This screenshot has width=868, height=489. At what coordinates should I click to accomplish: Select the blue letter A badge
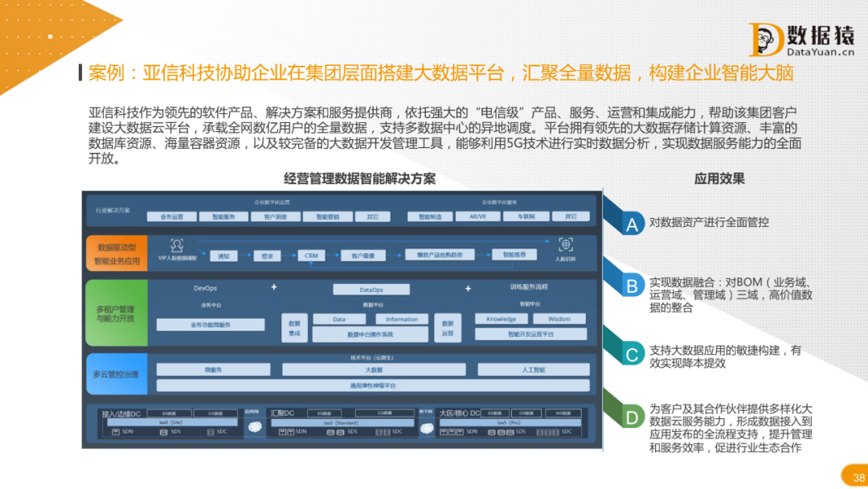(x=631, y=224)
